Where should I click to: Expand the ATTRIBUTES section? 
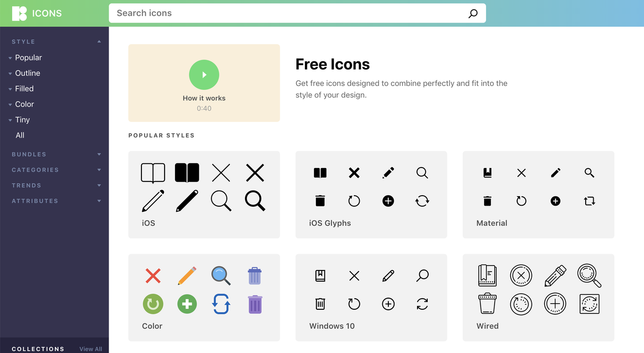click(99, 201)
